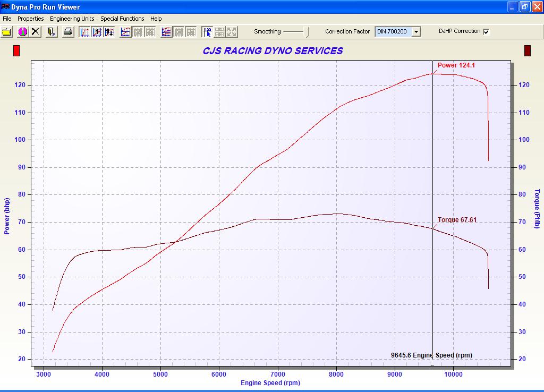Click the multi-line stacked graph icon
The image size is (544, 392).
tap(166, 32)
